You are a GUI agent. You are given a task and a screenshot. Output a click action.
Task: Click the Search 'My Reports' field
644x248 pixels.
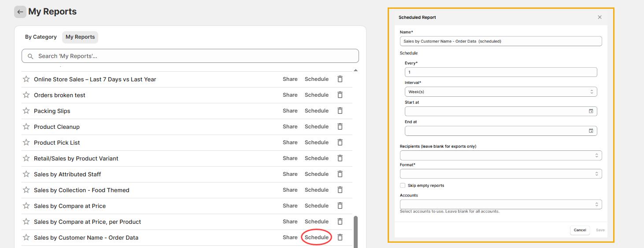click(x=190, y=56)
